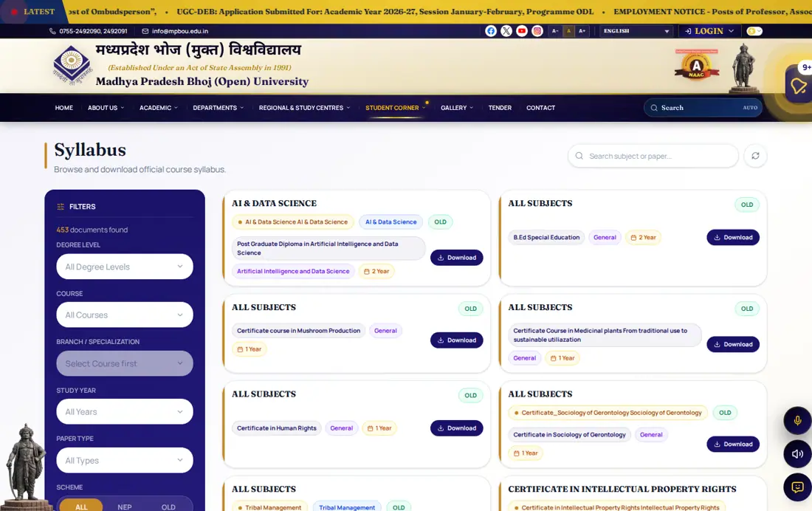Click the navbar Search field
The width and height of the screenshot is (812, 511).
703,108
